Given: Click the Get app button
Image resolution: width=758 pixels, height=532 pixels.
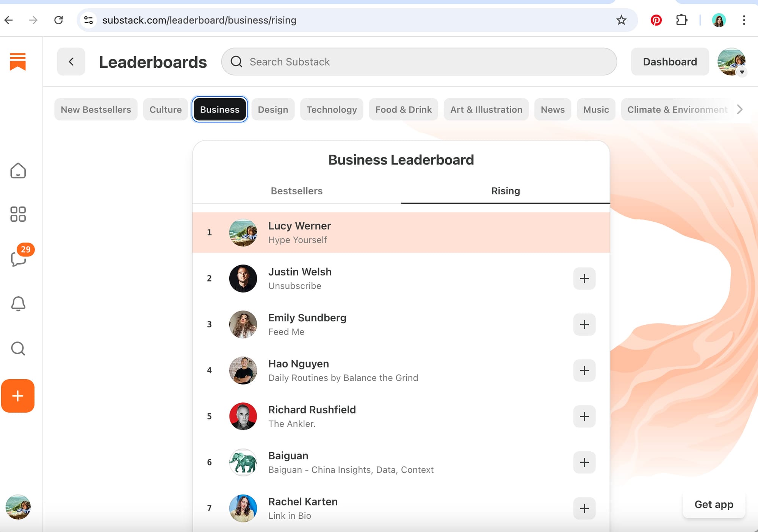Looking at the screenshot, I should [x=713, y=504].
